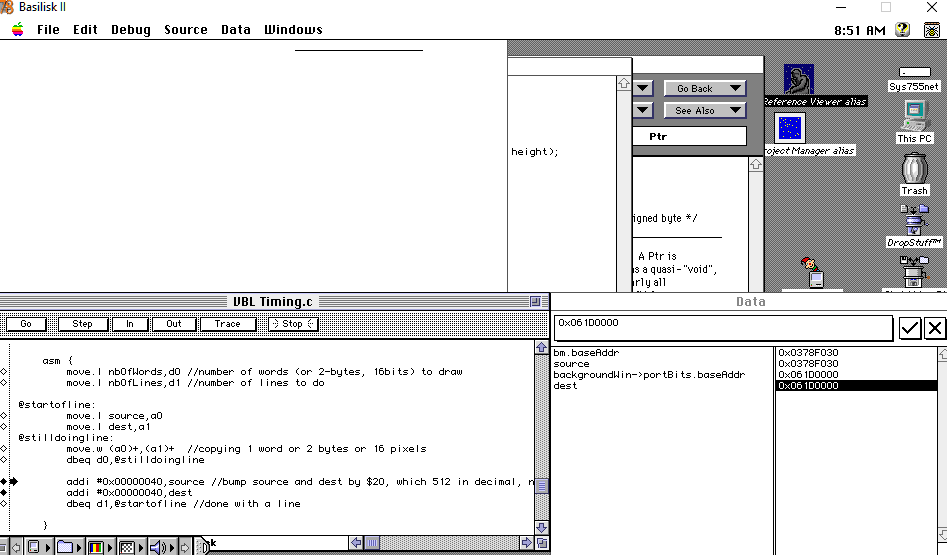This screenshot has height=555, width=947.
Task: Toggle breakpoint on 'dbeq d1,@startofline' line
Action: point(4,504)
